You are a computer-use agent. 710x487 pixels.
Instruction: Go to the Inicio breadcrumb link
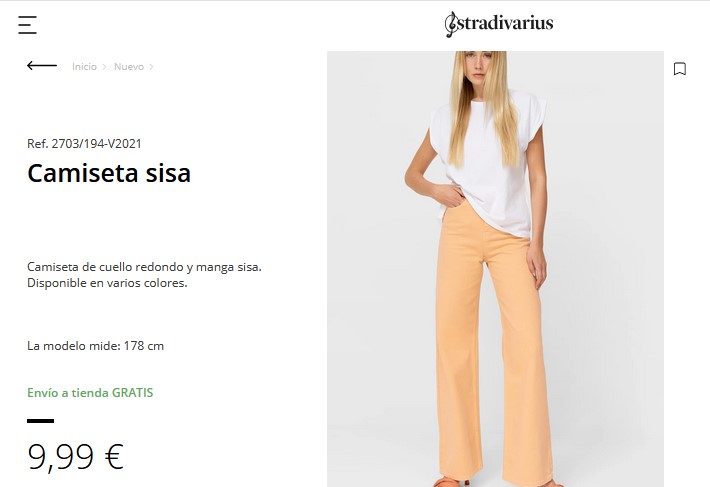point(84,67)
